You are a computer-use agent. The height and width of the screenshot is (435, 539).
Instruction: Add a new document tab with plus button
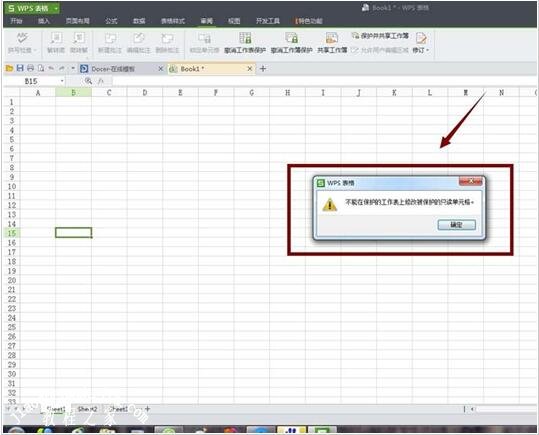click(x=263, y=69)
